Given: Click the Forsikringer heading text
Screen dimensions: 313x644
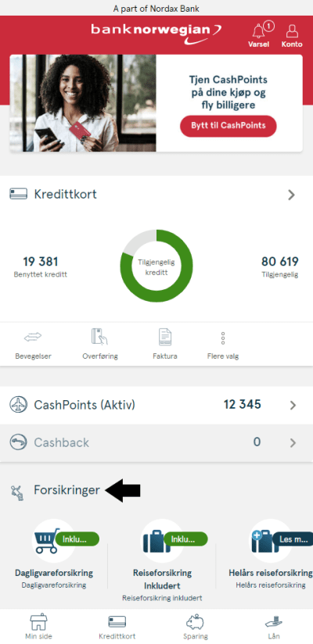Looking at the screenshot, I should pos(67,490).
